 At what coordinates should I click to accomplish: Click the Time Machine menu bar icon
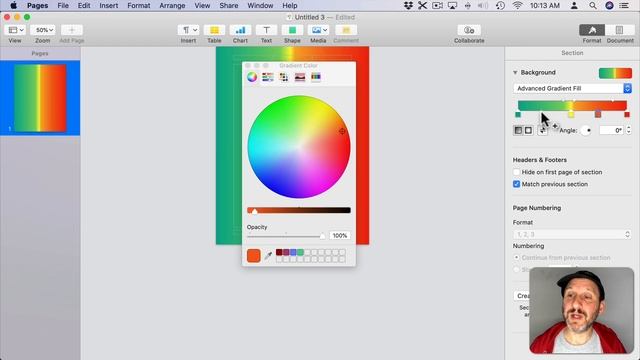[x=500, y=6]
